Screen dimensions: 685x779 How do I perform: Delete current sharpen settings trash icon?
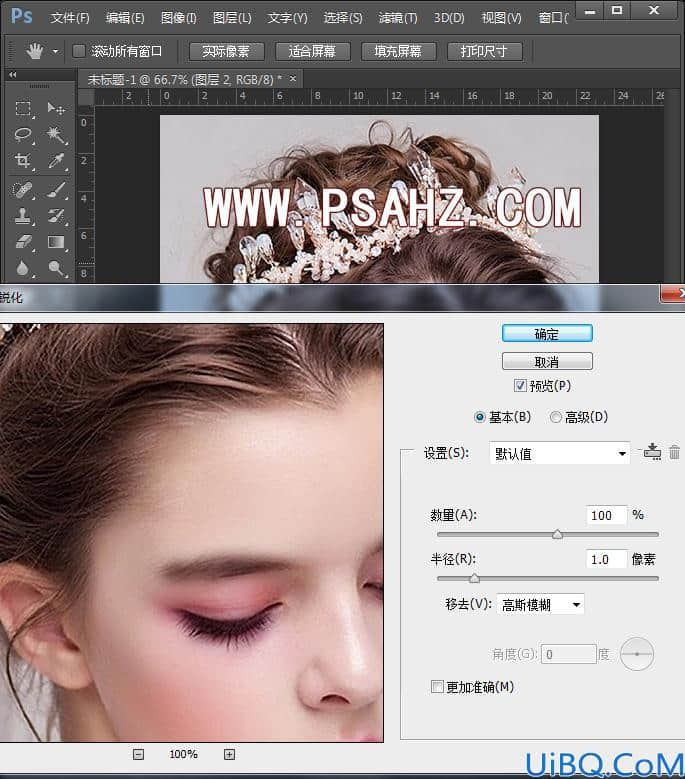[674, 452]
